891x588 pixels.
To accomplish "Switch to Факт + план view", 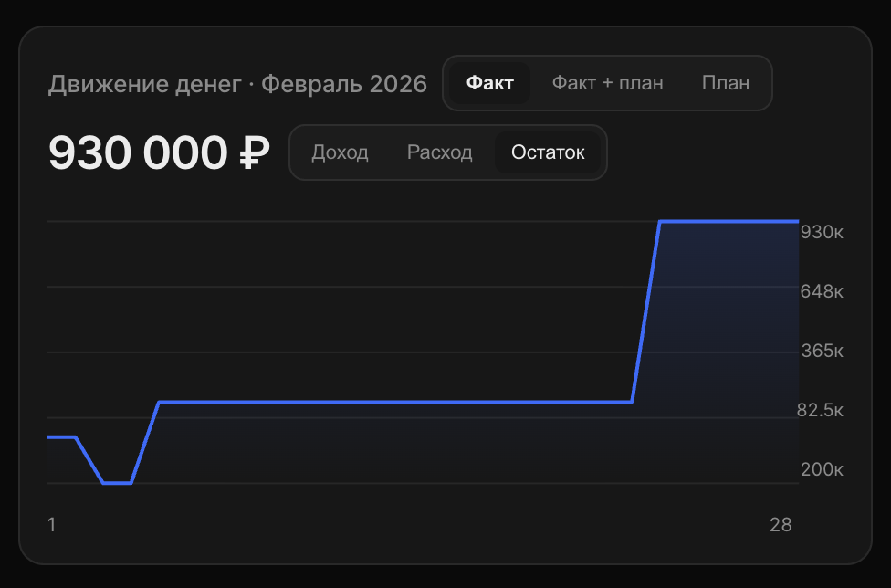I will pos(607,83).
